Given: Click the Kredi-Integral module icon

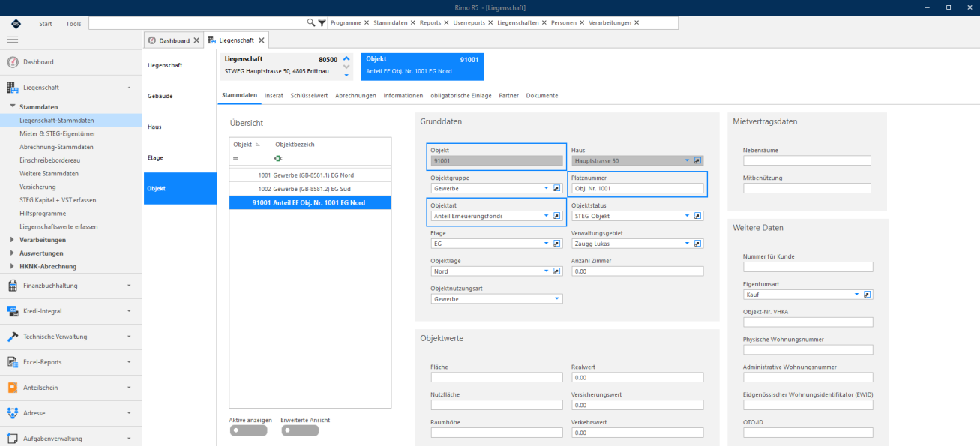Looking at the screenshot, I should [x=13, y=311].
